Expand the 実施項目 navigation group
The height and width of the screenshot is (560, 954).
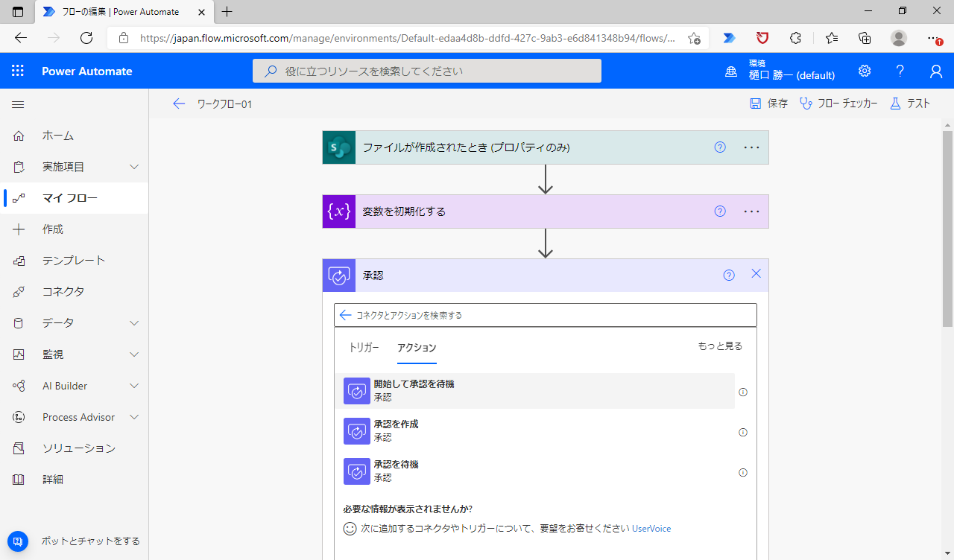pyautogui.click(x=134, y=167)
